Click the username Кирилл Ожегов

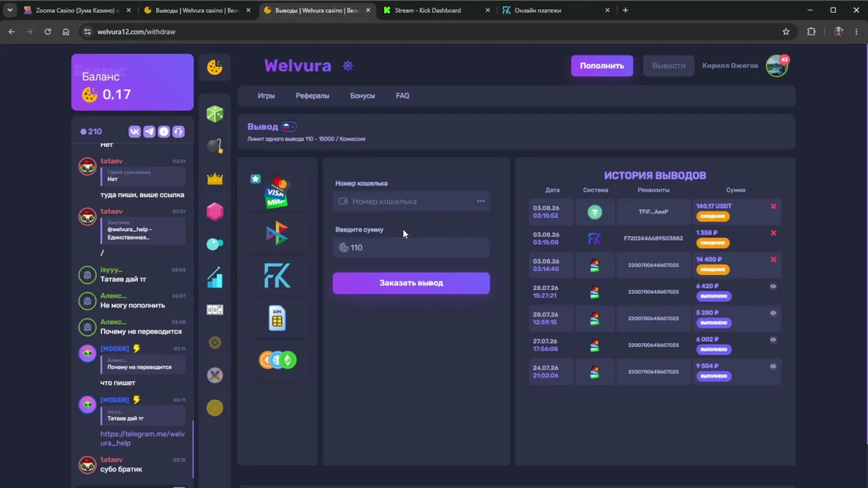[730, 66]
